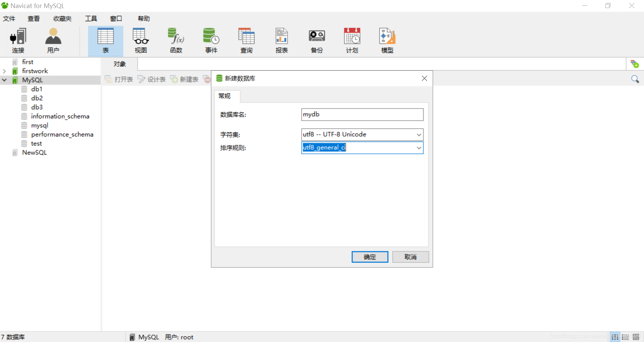Open the 文件 (File) menu

pos(9,19)
